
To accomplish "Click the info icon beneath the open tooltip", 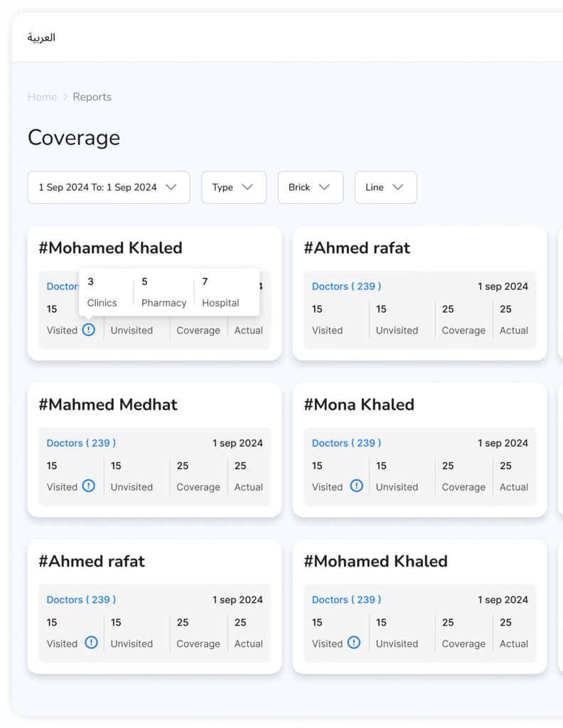I will (x=89, y=330).
